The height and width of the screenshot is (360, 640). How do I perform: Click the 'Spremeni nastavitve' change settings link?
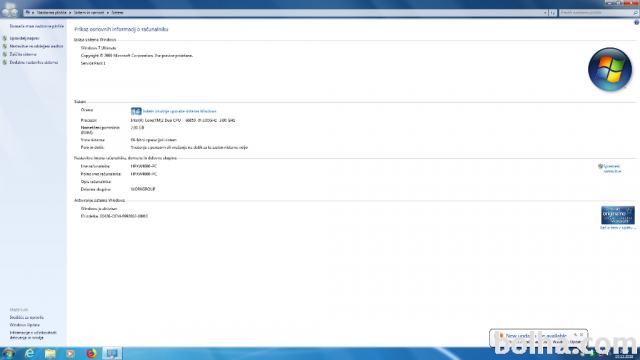pyautogui.click(x=612, y=169)
